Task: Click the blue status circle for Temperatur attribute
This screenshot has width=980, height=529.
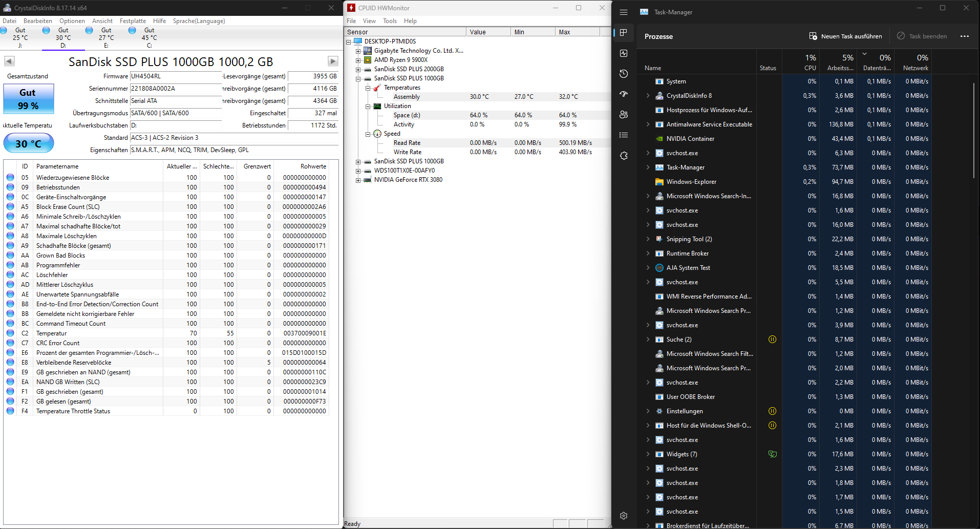Action: pyautogui.click(x=10, y=333)
